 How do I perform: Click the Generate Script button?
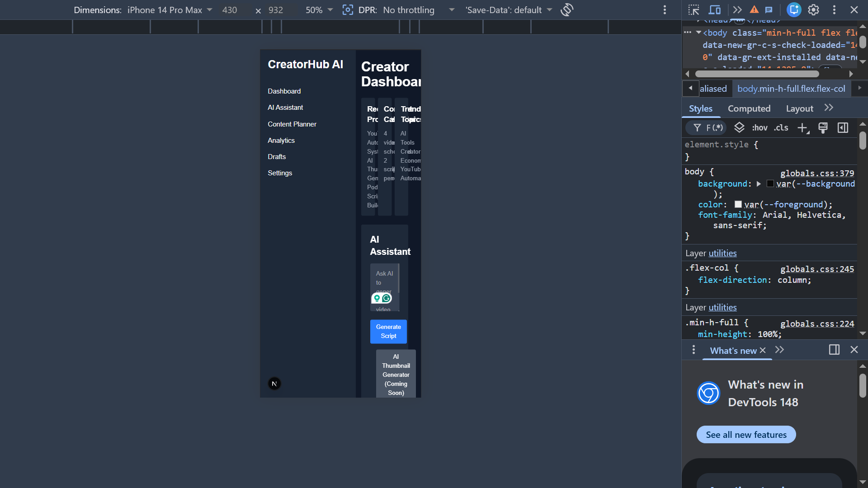point(388,332)
